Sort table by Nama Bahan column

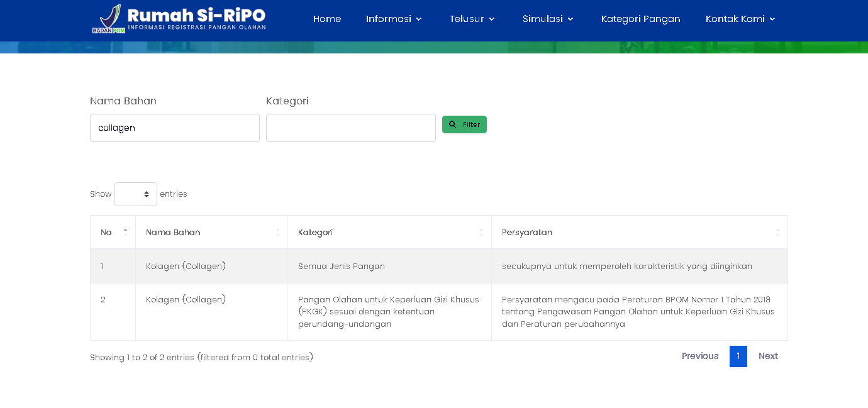click(211, 233)
